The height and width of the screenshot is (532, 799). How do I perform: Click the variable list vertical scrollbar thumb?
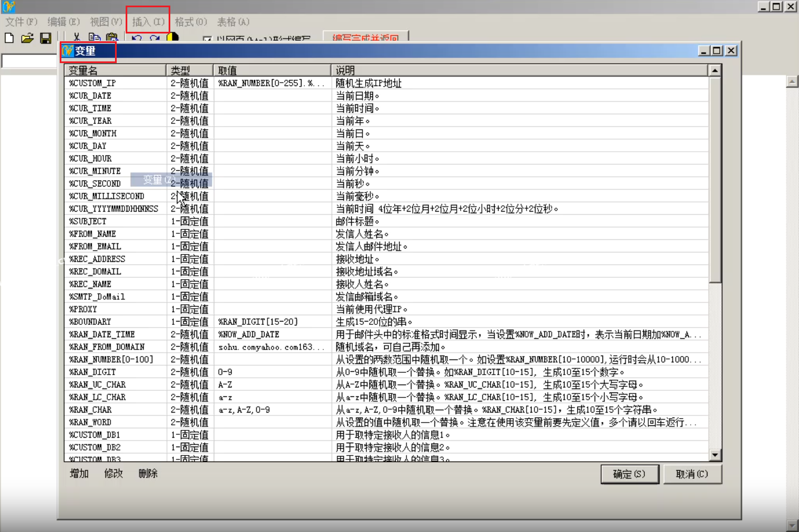(715, 180)
